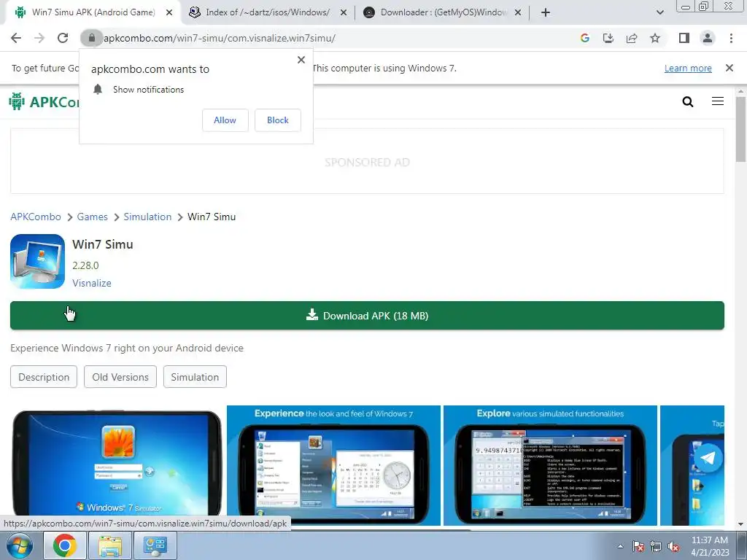Viewport: 747px width, 560px height.
Task: Open a new browser tab
Action: pos(546,12)
